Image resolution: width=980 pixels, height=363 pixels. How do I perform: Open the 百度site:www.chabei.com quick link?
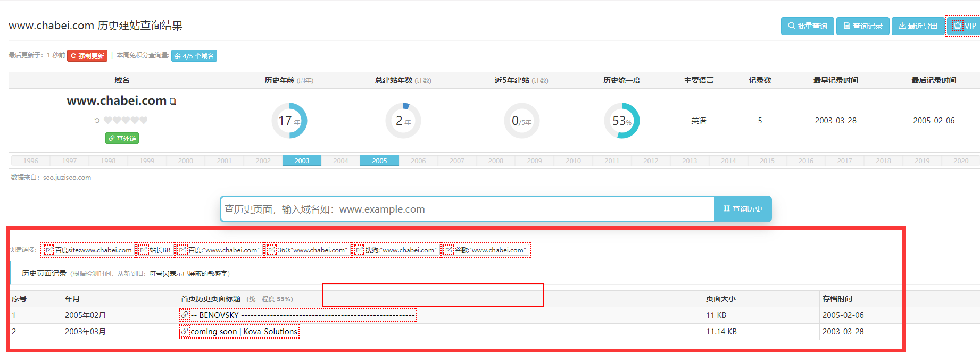point(88,250)
